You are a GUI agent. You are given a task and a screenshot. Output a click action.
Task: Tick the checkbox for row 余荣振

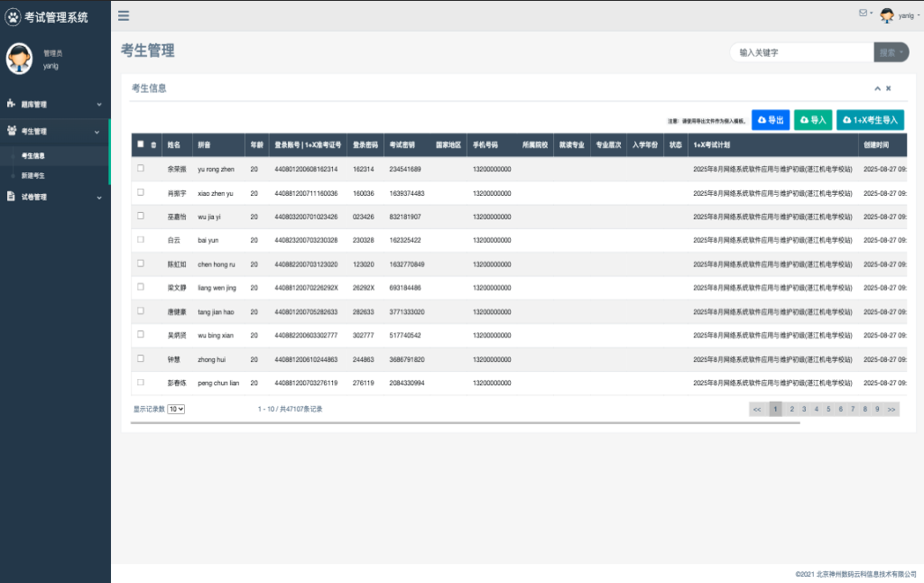tap(140, 169)
